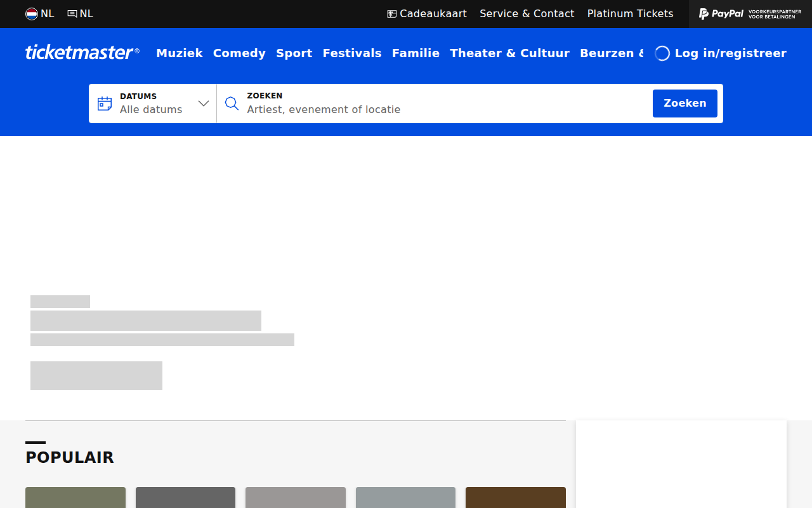Click the magnifying glass search icon
Image resolution: width=812 pixels, height=508 pixels.
coord(232,104)
